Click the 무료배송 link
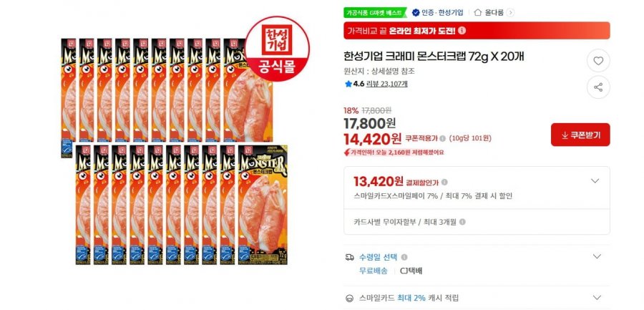This screenshot has width=644, height=310. (x=374, y=271)
